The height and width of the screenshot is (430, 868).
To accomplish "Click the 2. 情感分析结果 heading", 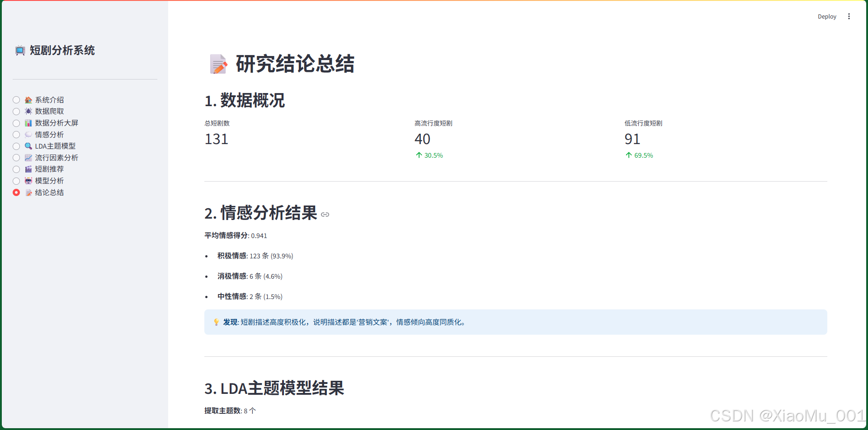I will pyautogui.click(x=261, y=213).
